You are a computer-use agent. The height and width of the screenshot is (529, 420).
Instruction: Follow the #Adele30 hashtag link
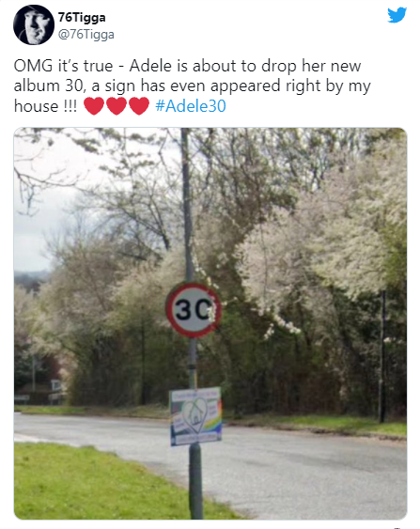tap(191, 106)
